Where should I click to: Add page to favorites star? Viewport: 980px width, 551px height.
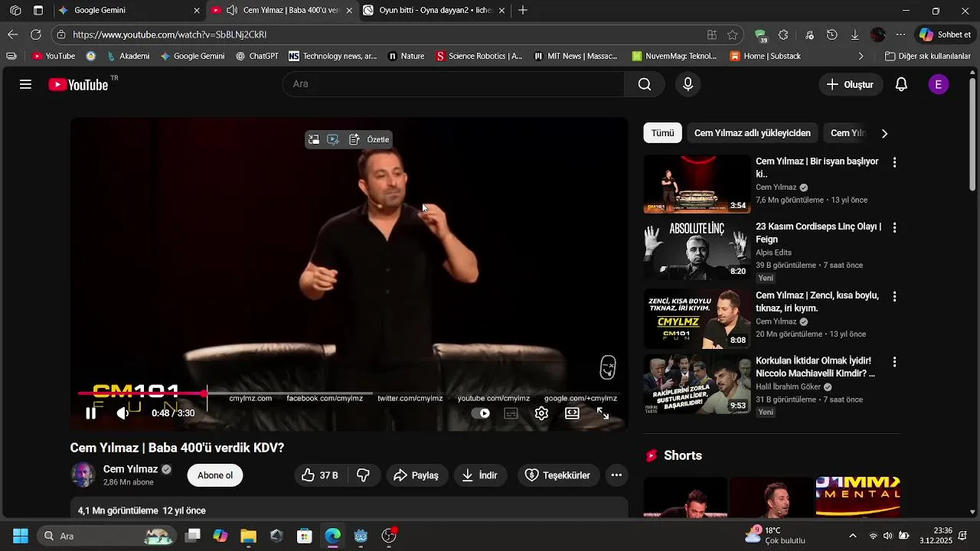(x=733, y=34)
